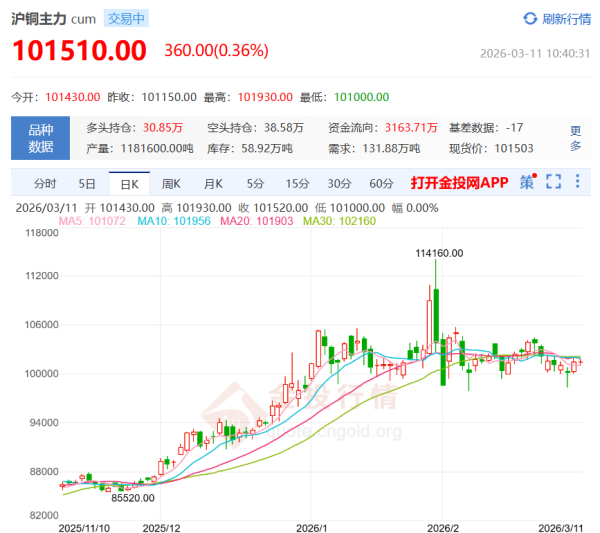The height and width of the screenshot is (533, 600).
Task: Click the 101510.00 current price
Action: click(79, 51)
